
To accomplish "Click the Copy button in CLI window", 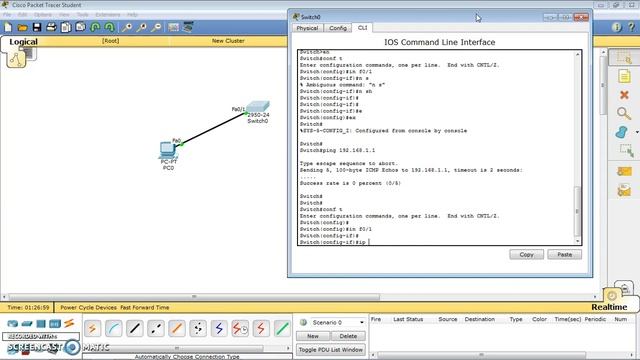I will click(527, 254).
